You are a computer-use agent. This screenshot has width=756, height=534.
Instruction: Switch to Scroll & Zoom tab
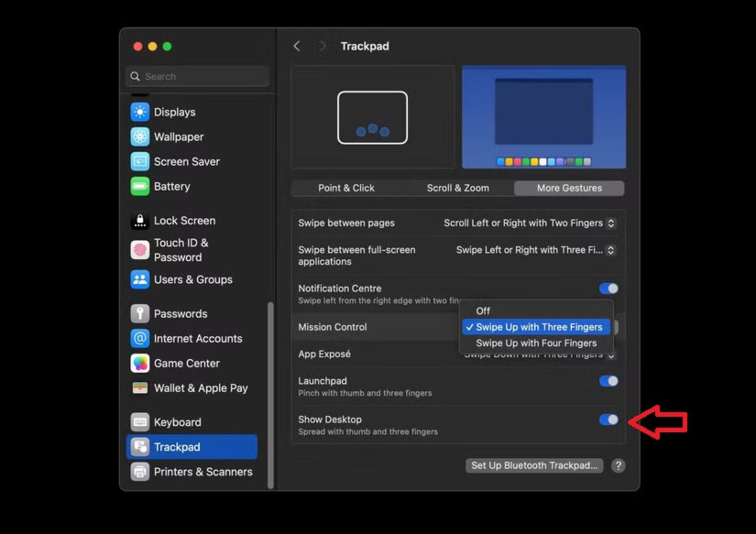[458, 188]
